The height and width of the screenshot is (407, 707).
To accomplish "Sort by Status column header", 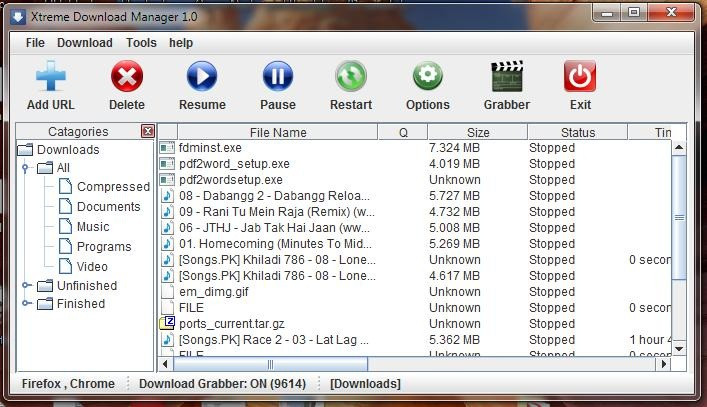I will pyautogui.click(x=578, y=132).
